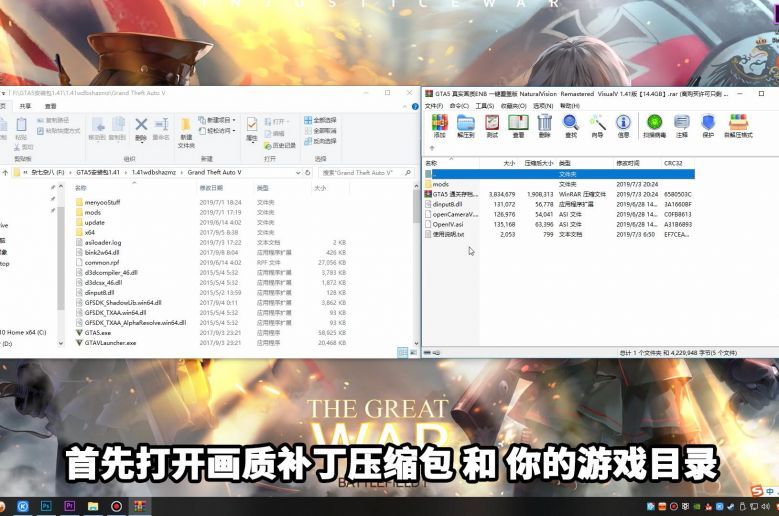
Task: Click the WinRAR Extract To (解压到) icon
Action: [x=466, y=126]
